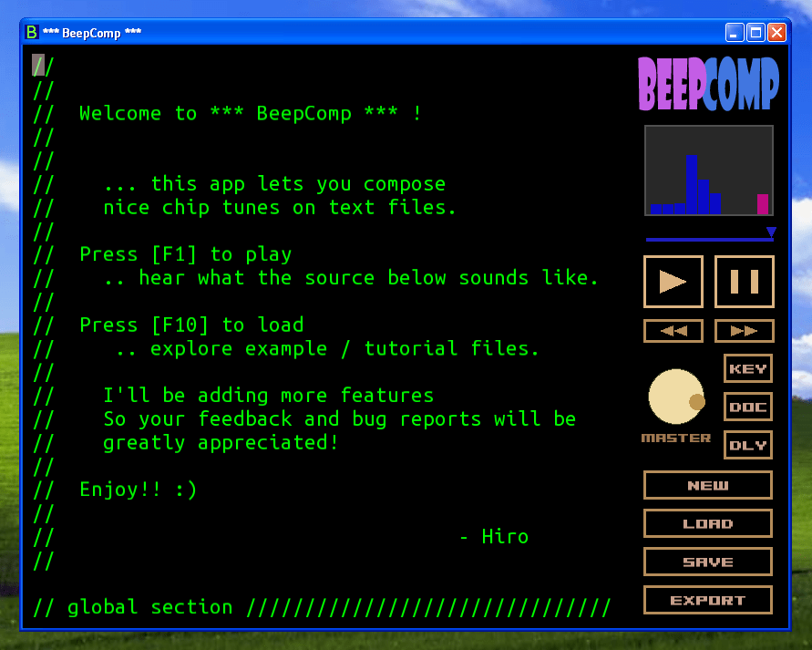This screenshot has height=650, width=812.
Task: Click the fast-forward double-arrow button
Action: coord(744,331)
